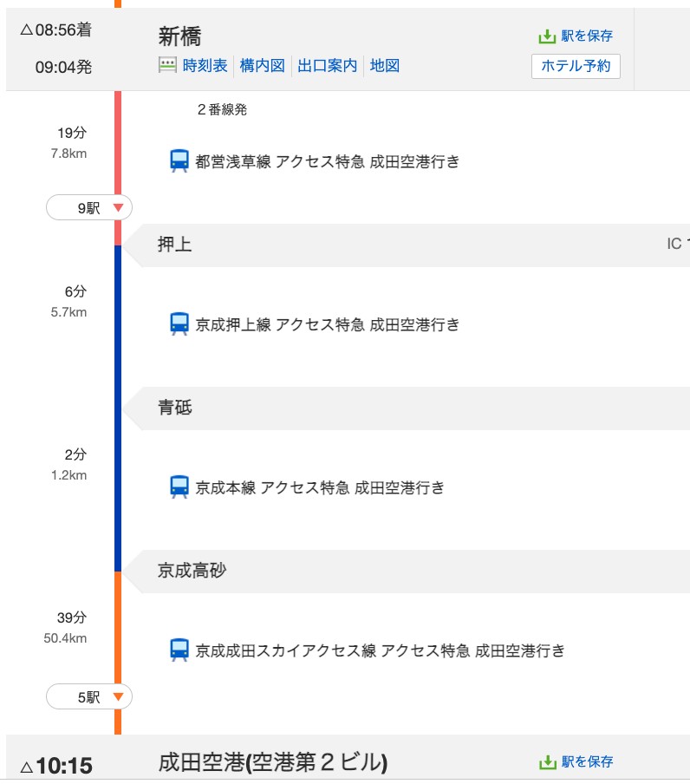Click the 09:04発 departure time

pos(63,67)
